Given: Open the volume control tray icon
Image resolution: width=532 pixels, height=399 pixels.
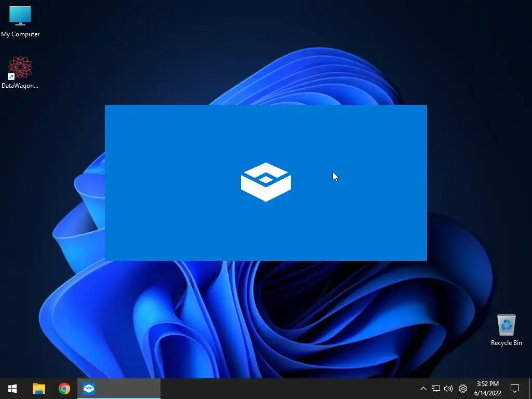Looking at the screenshot, I should coord(448,389).
